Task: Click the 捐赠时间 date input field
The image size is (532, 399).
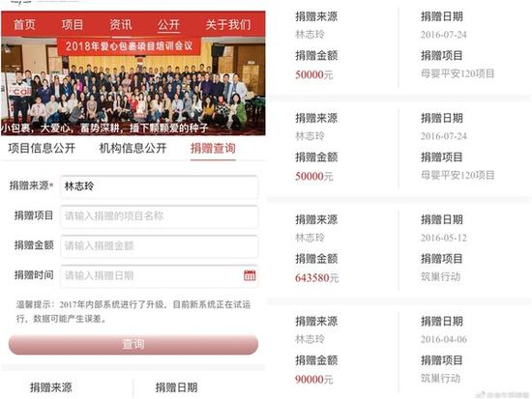Action: pyautogui.click(x=160, y=275)
